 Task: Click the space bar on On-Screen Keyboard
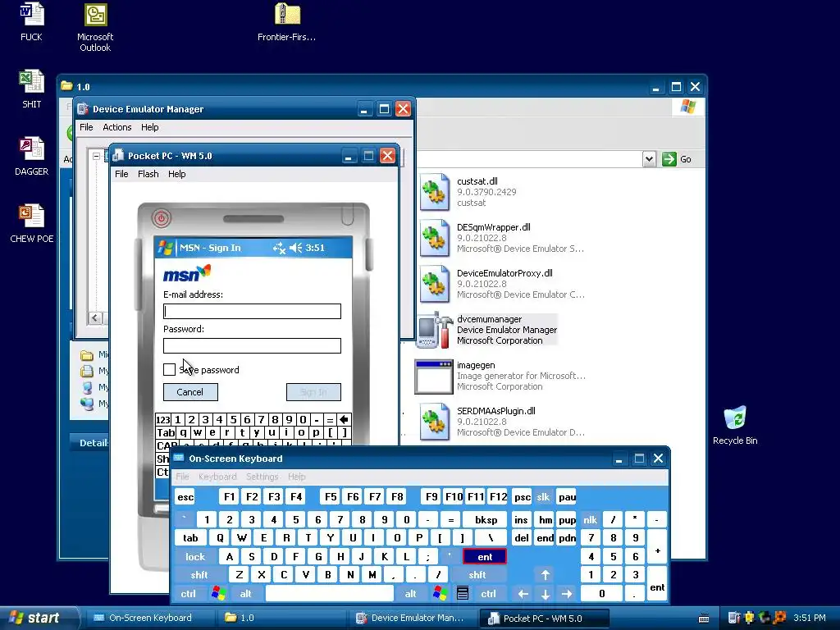(330, 594)
